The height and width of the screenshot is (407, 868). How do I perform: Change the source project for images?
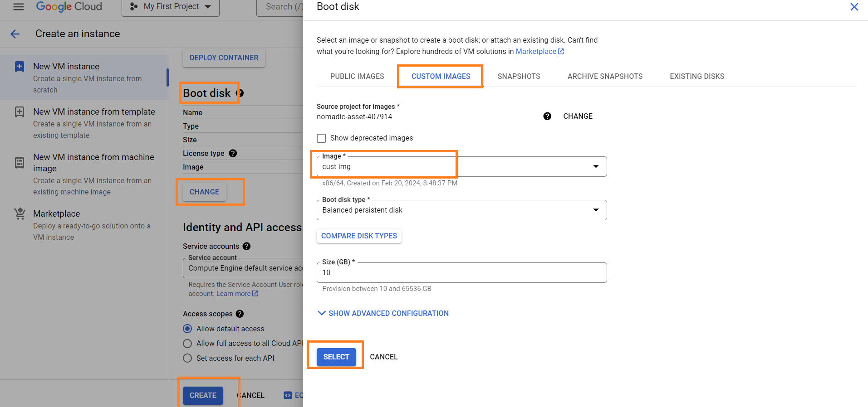(x=578, y=116)
